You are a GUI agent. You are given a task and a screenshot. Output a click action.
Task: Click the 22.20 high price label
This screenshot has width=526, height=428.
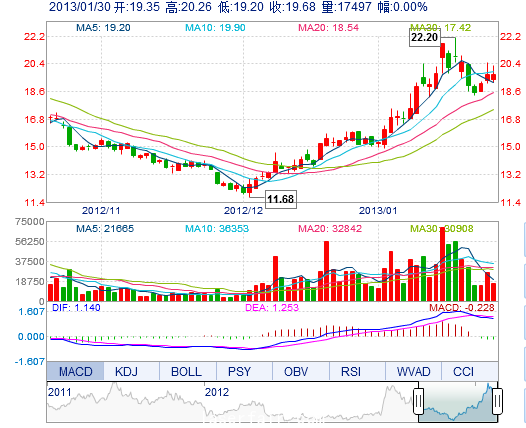[x=425, y=37]
